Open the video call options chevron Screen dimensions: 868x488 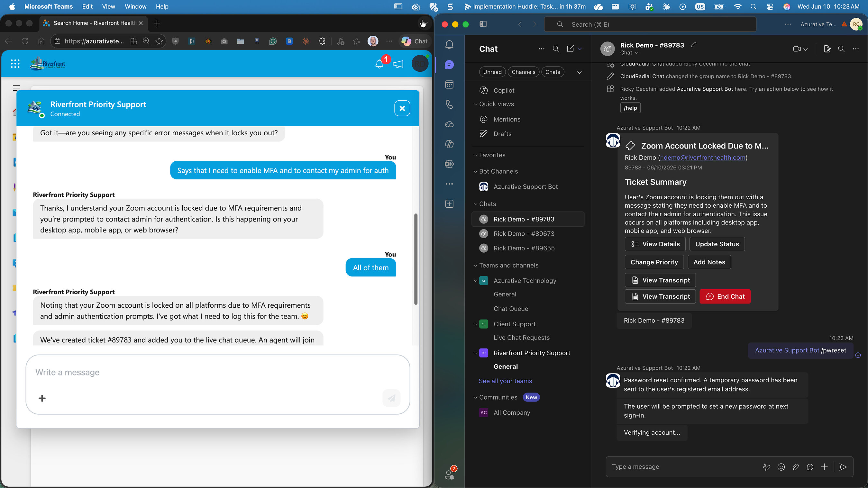click(806, 50)
